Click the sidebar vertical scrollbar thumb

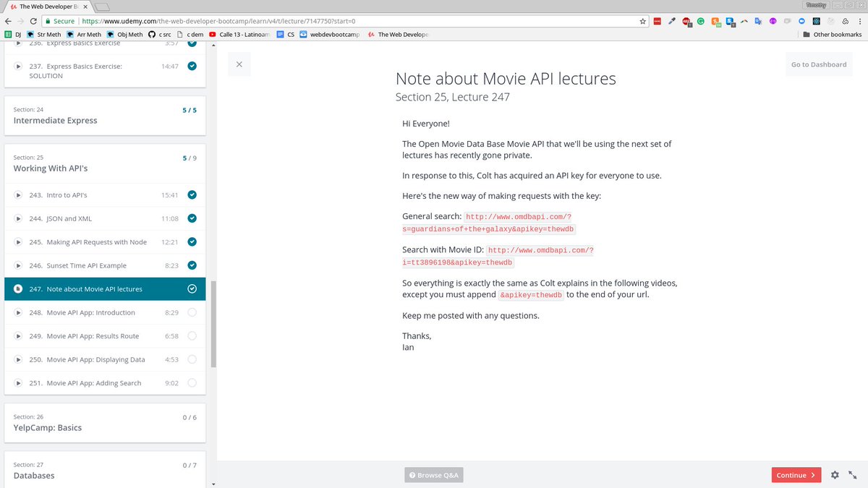pos(213,324)
